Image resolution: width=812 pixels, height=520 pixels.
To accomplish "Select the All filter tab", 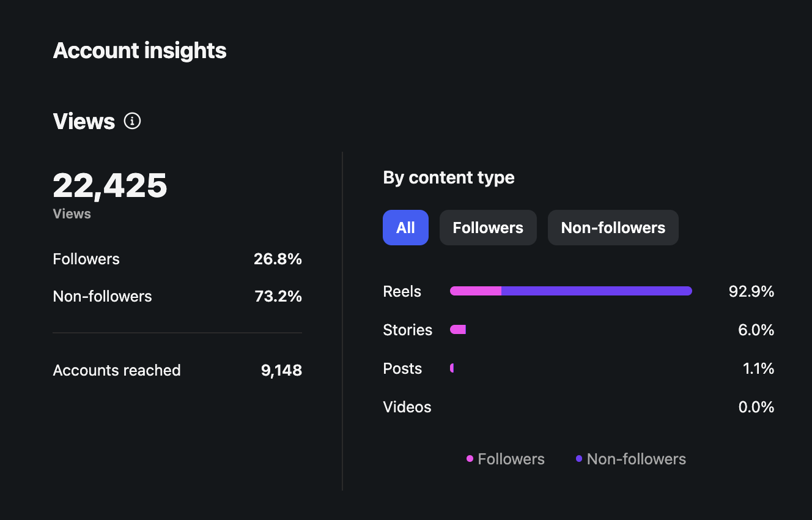I will [405, 228].
